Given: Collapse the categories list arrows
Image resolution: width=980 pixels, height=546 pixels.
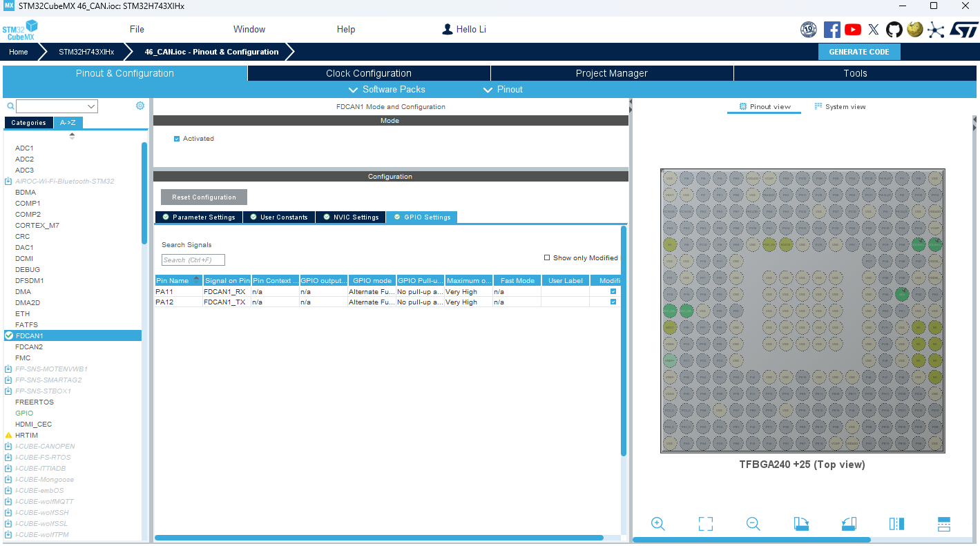Looking at the screenshot, I should (72, 136).
